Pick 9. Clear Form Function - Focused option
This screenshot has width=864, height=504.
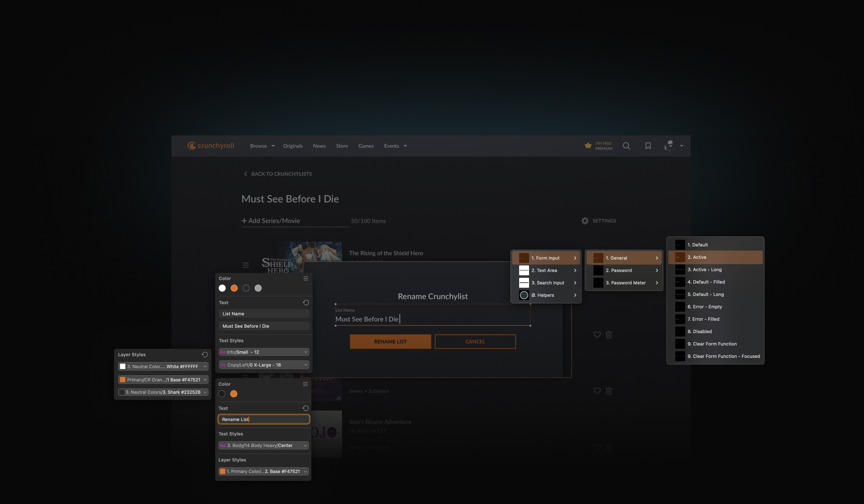(x=715, y=356)
